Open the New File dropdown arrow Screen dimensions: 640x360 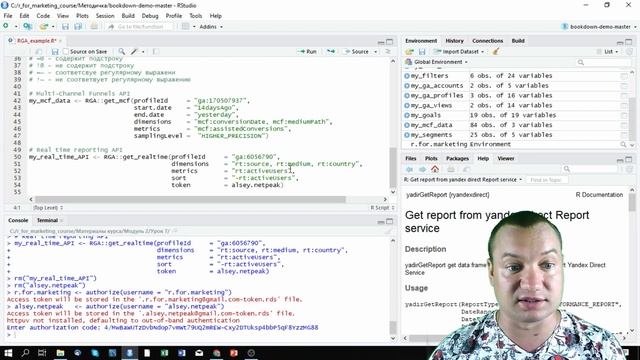tap(16, 27)
